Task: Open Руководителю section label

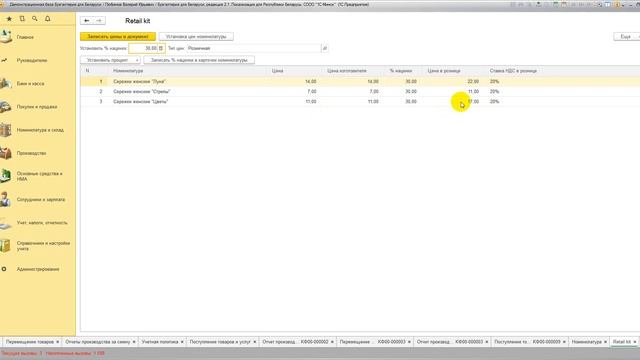Action: click(32, 60)
